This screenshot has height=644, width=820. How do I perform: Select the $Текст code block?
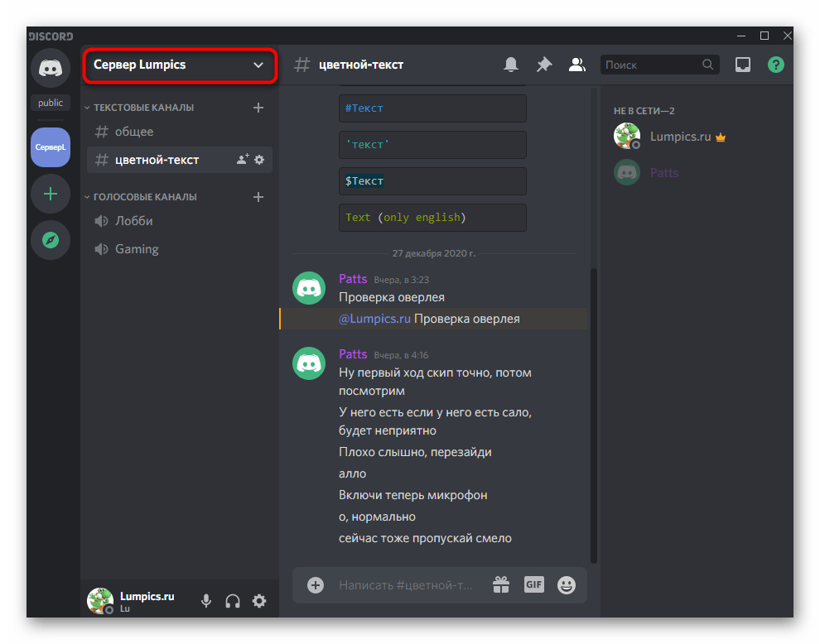(x=432, y=181)
